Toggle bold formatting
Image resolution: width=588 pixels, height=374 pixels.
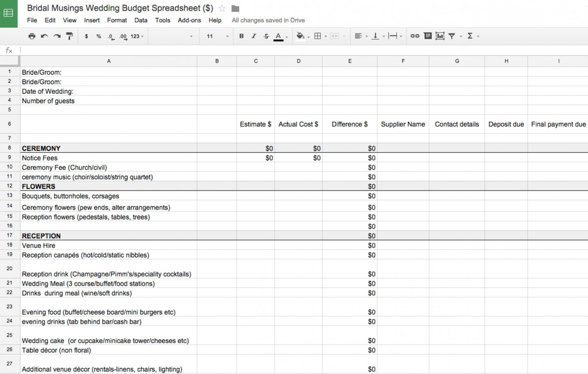click(x=241, y=36)
